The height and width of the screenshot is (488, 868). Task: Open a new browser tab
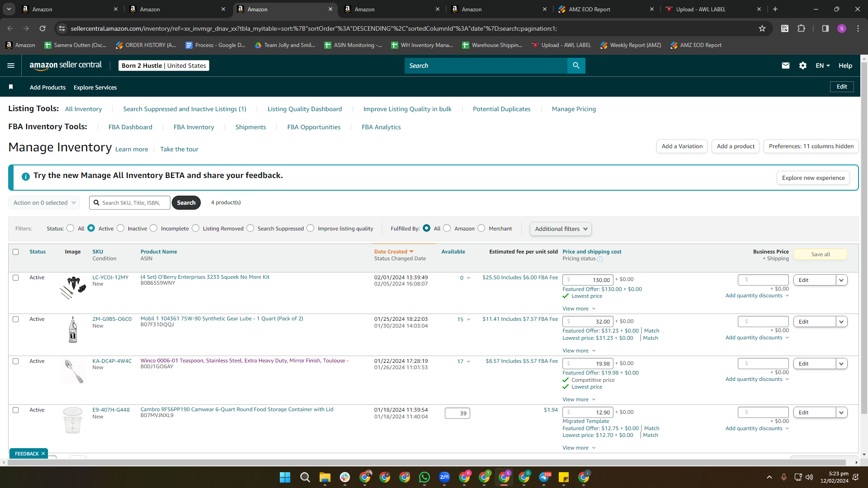(x=775, y=9)
